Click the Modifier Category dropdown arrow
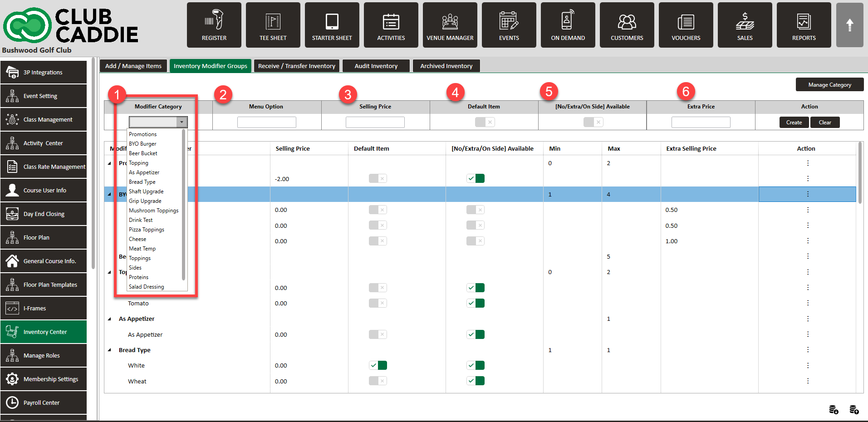This screenshot has width=868, height=422. [x=182, y=122]
